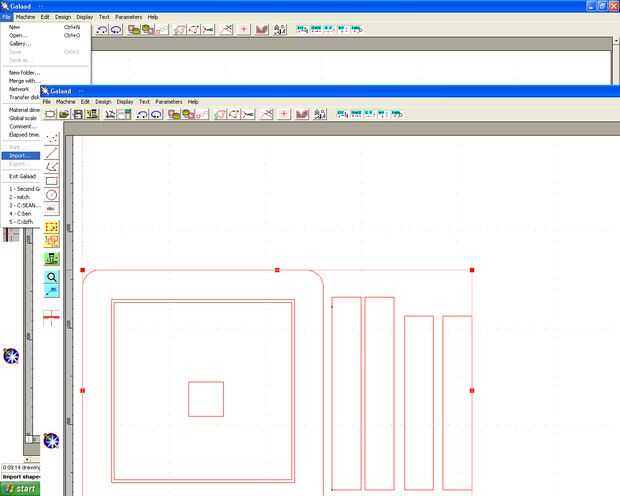The height and width of the screenshot is (496, 620).
Task: Select Global scale in the File menu
Action: point(21,118)
